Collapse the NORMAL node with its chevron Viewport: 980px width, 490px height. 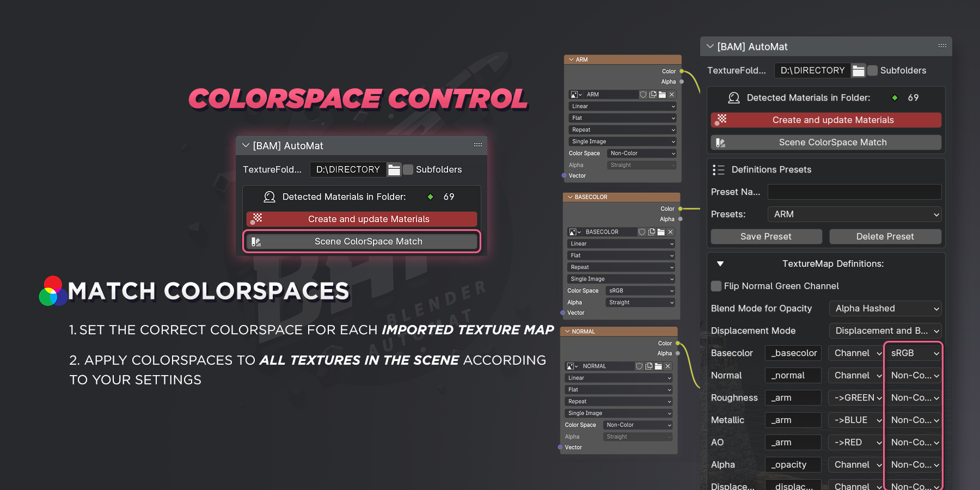[567, 332]
